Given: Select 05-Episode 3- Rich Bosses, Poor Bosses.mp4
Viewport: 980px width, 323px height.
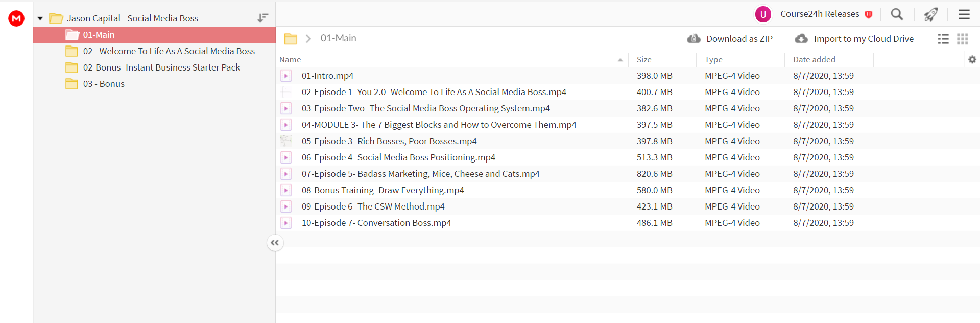Looking at the screenshot, I should (389, 141).
